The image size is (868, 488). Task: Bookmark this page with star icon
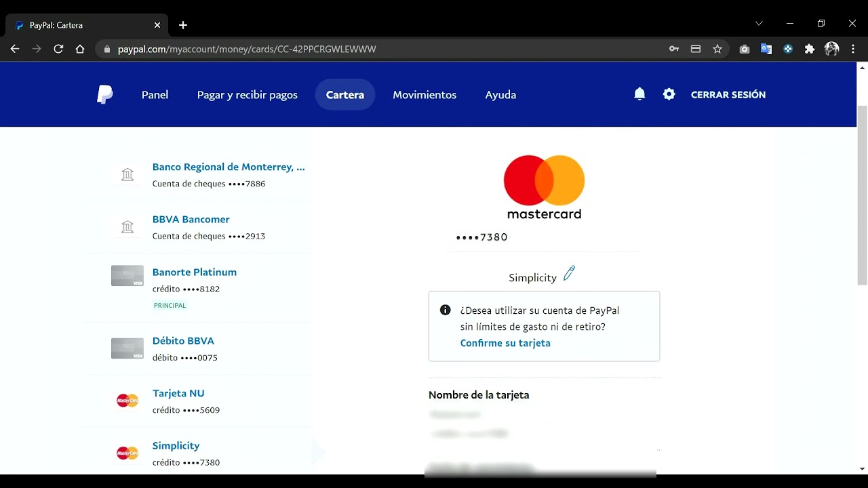pos(717,49)
